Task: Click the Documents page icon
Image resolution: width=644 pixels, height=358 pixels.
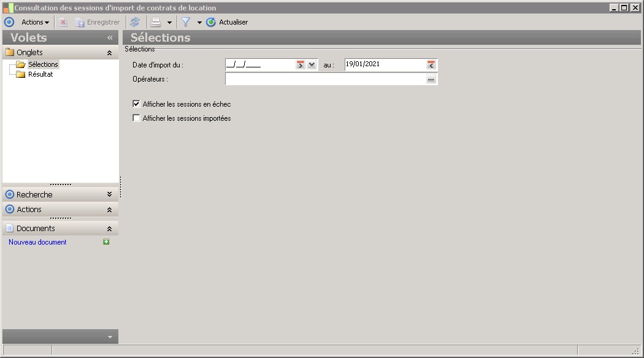Action: click(x=9, y=228)
